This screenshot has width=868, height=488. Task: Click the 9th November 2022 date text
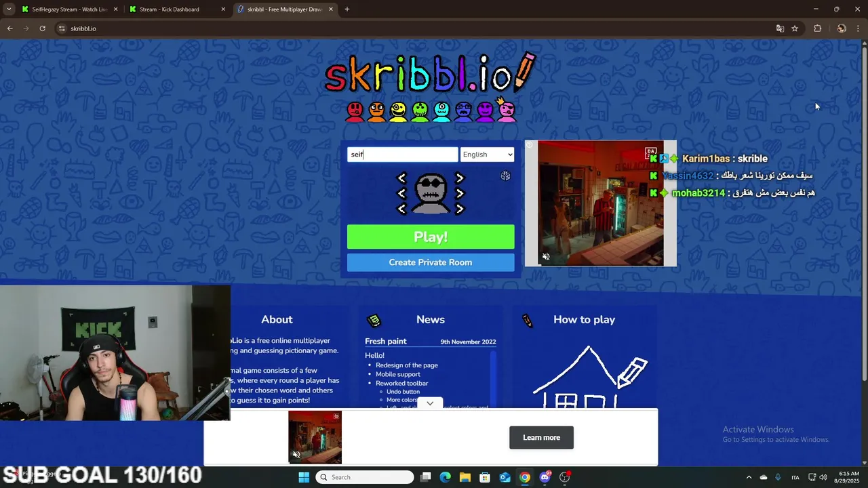(x=468, y=342)
